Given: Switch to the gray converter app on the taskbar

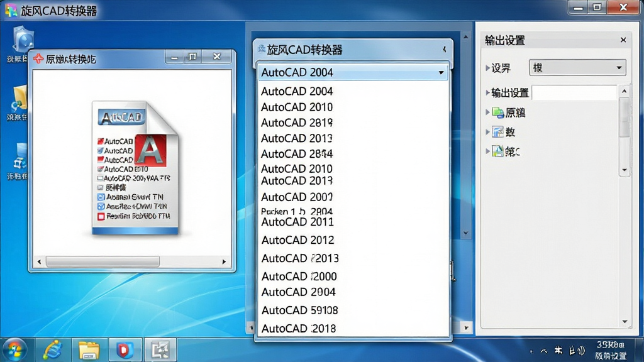Looking at the screenshot, I should (160, 350).
